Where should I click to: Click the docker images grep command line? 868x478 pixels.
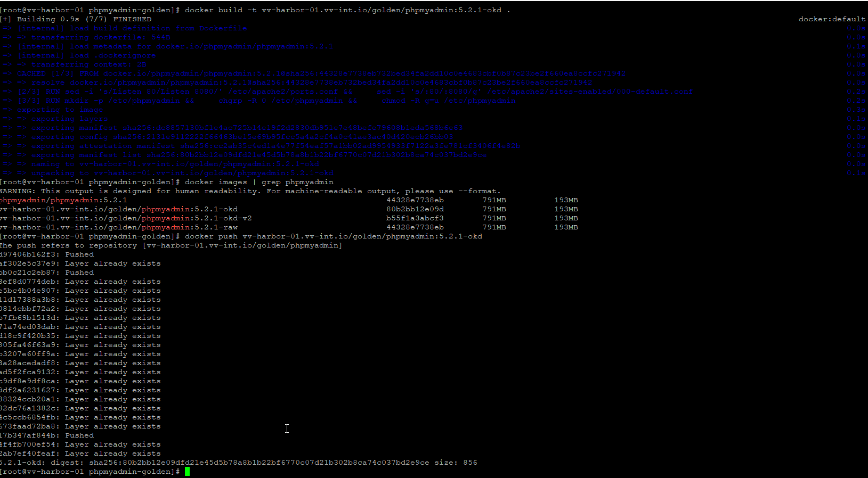tap(259, 182)
